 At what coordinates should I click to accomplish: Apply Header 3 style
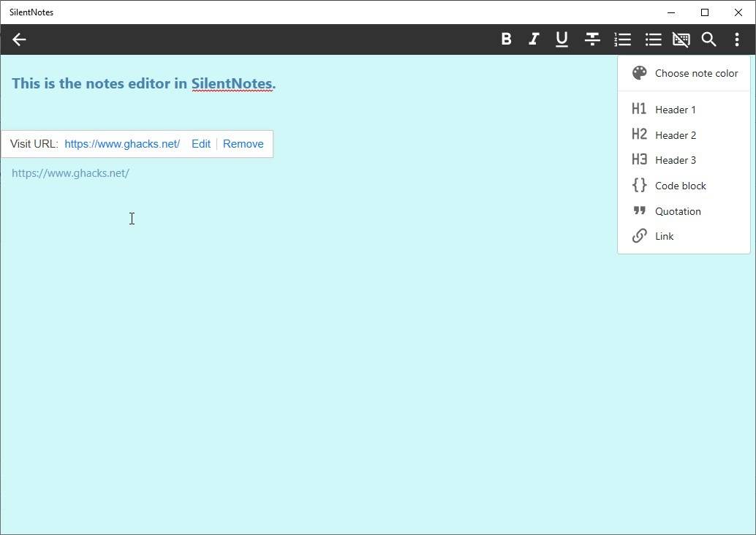[x=674, y=159]
